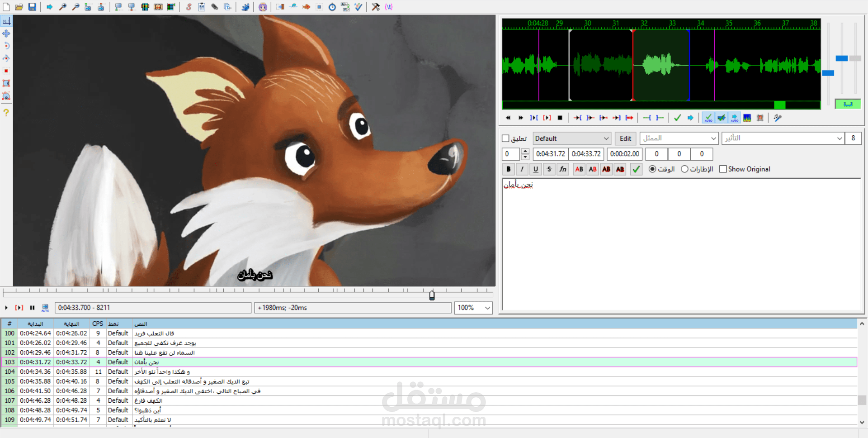
Task: Open the التأثير effect dropdown
Action: [783, 138]
